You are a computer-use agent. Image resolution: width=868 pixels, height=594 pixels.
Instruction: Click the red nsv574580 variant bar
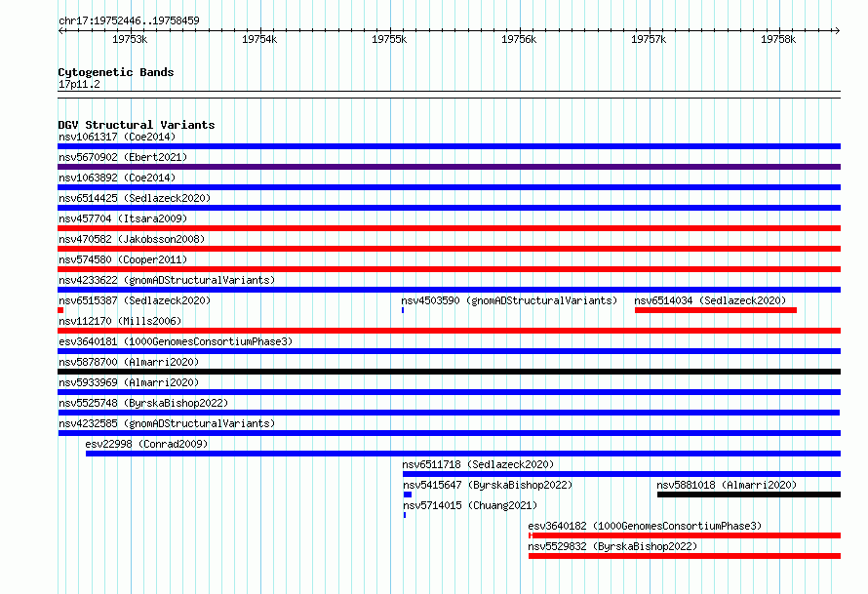449,269
